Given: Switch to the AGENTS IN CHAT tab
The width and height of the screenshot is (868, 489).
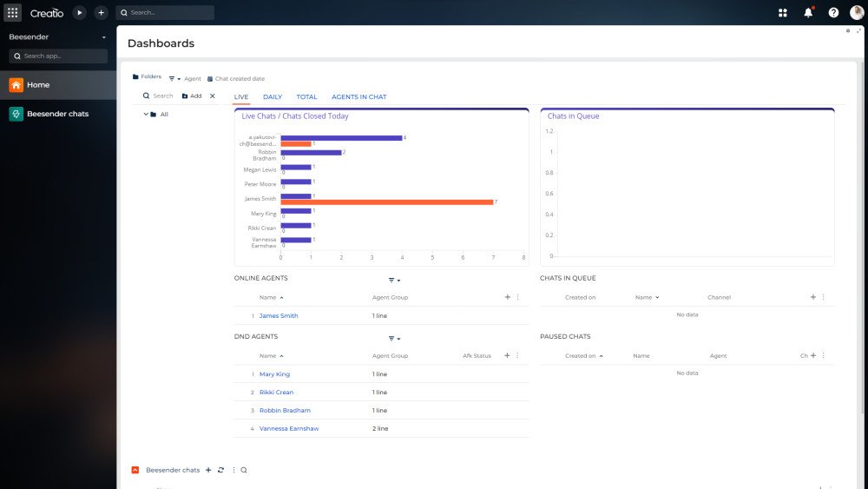Looking at the screenshot, I should point(358,97).
